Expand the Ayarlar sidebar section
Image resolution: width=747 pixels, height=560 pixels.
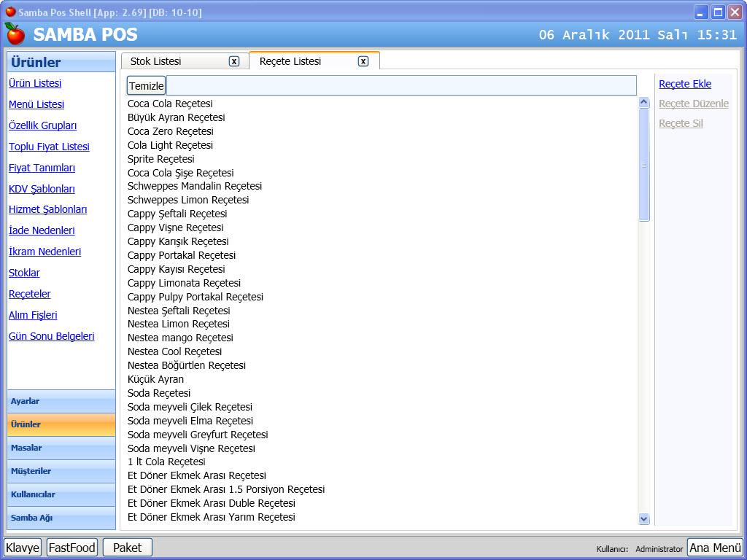click(61, 401)
